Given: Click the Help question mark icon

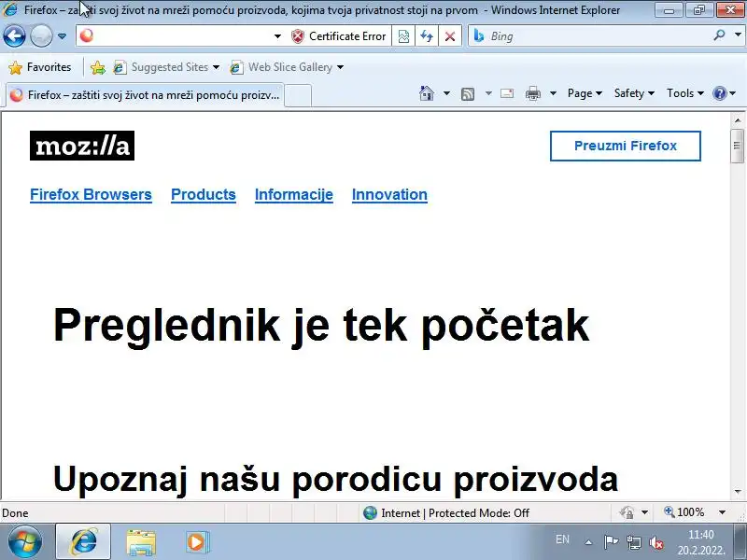Looking at the screenshot, I should tap(719, 93).
